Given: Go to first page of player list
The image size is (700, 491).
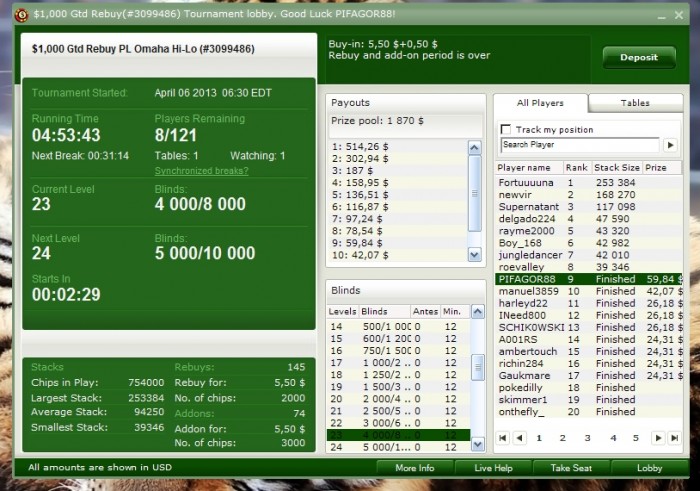Looking at the screenshot, I should click(x=503, y=438).
